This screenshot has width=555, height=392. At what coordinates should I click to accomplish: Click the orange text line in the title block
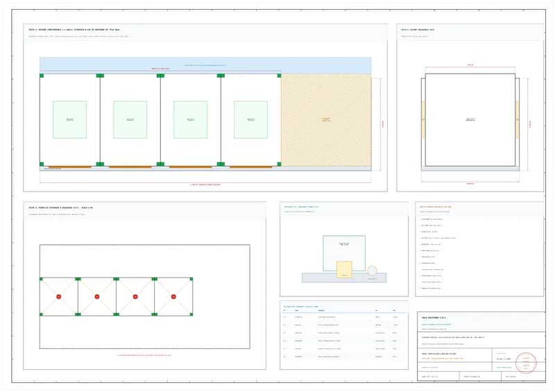[x=442, y=359]
